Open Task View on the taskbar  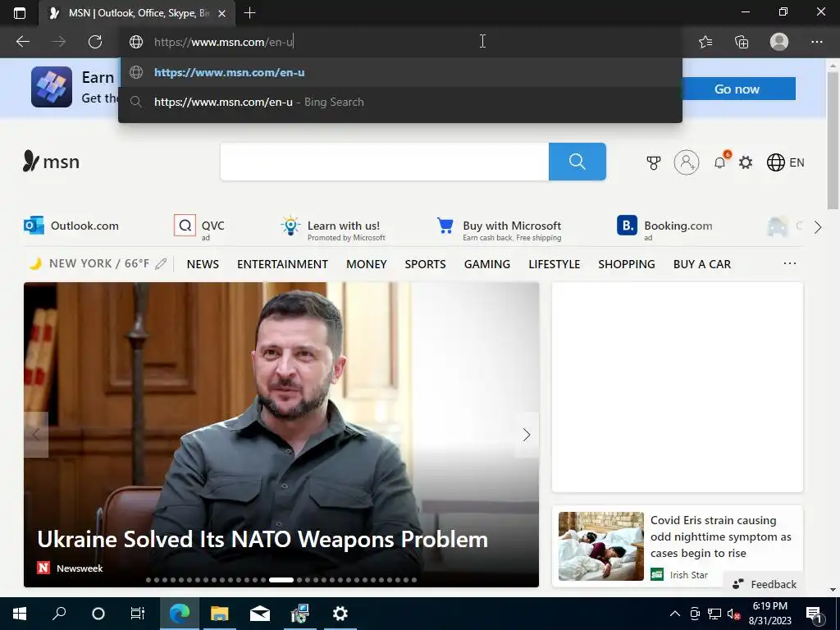[138, 614]
